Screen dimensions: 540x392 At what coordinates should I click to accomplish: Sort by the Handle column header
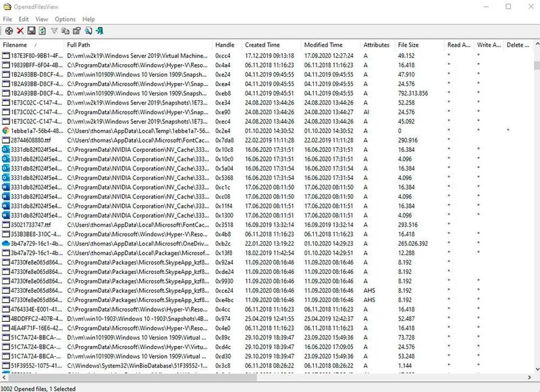227,45
